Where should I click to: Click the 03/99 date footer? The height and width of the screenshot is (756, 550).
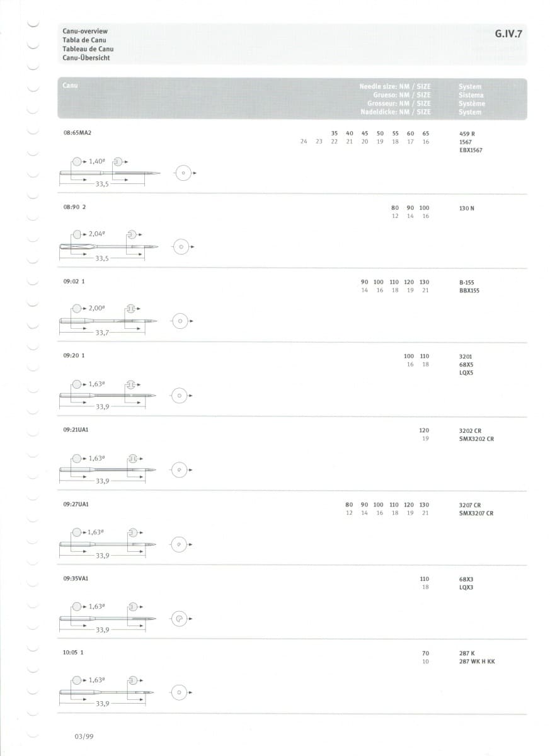(84, 736)
